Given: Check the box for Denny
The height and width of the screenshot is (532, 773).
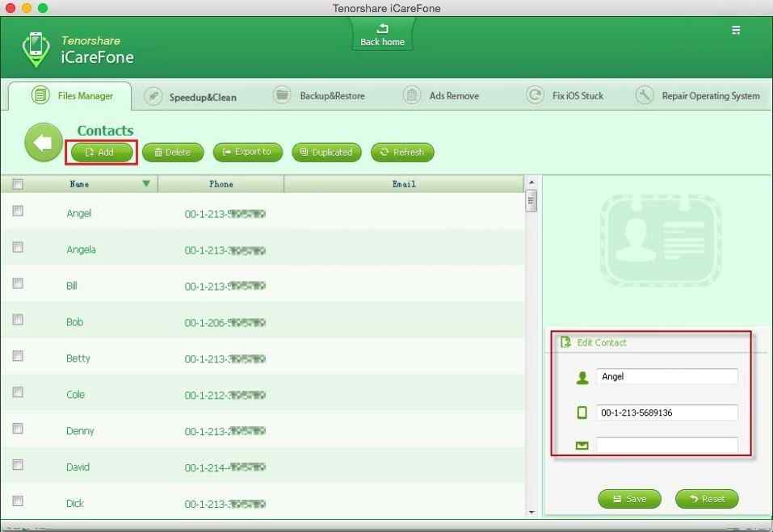Looking at the screenshot, I should 18,429.
